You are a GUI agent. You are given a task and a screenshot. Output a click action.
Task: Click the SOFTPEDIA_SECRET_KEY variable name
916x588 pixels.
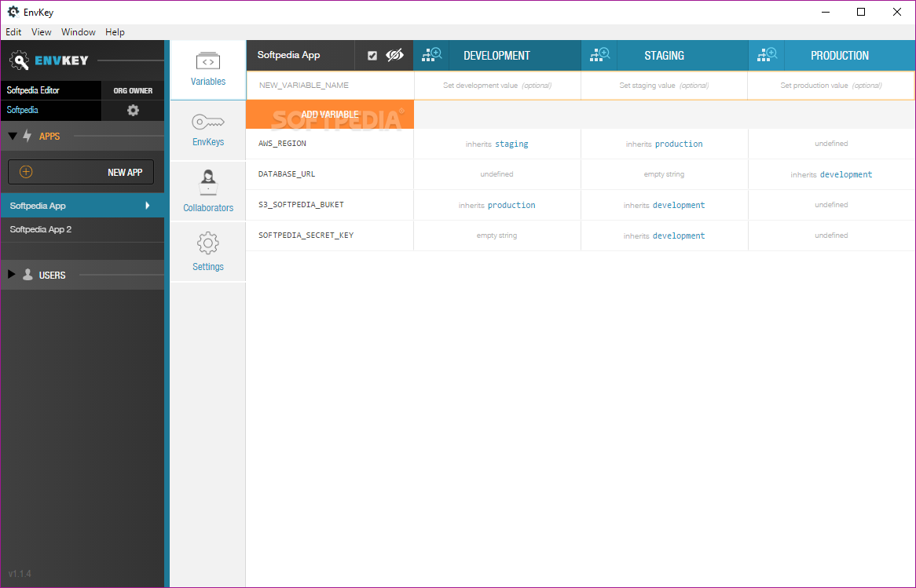(x=306, y=236)
